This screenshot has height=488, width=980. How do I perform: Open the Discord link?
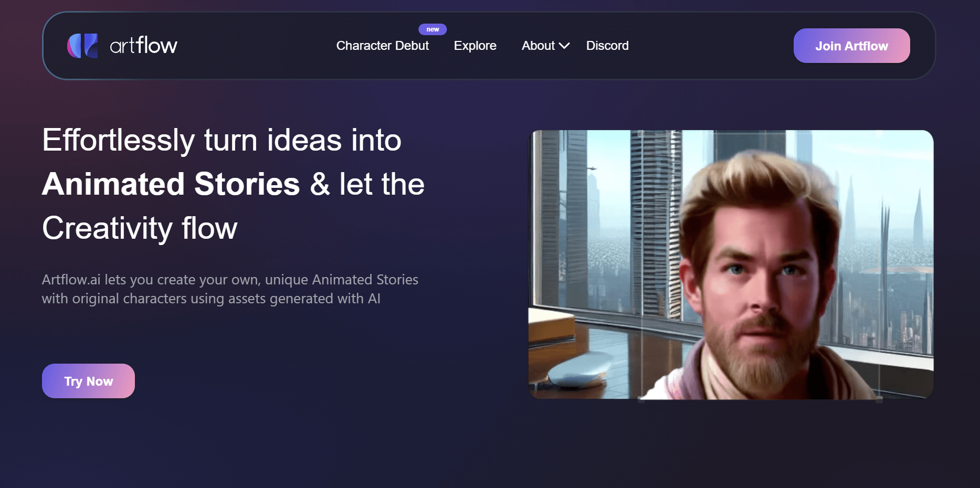(607, 46)
